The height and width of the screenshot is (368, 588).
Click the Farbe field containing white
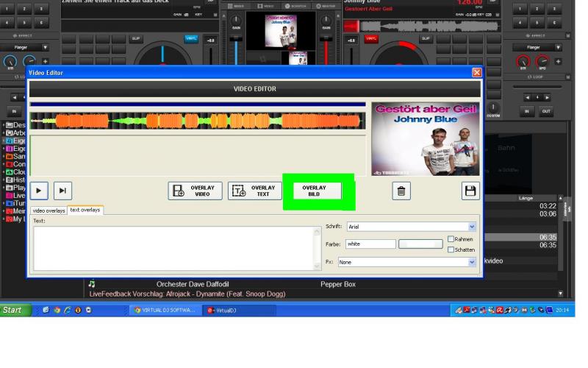point(370,244)
